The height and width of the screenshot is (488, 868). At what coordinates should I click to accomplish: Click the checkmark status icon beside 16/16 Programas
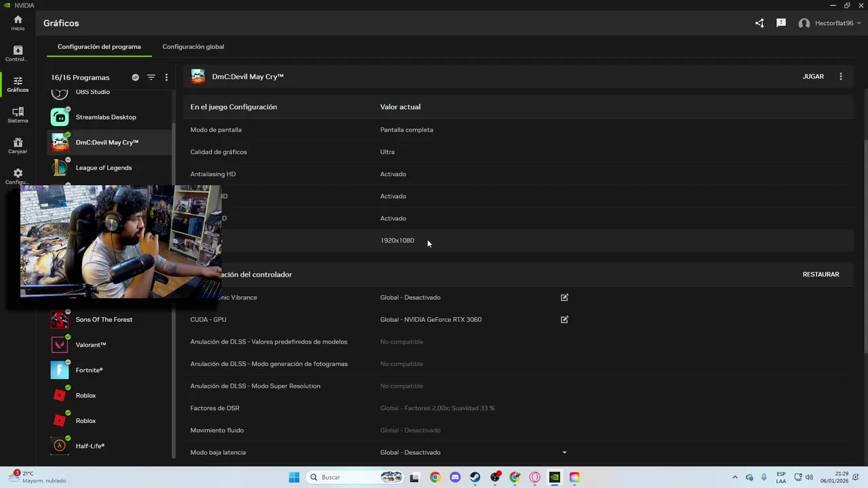click(x=136, y=77)
